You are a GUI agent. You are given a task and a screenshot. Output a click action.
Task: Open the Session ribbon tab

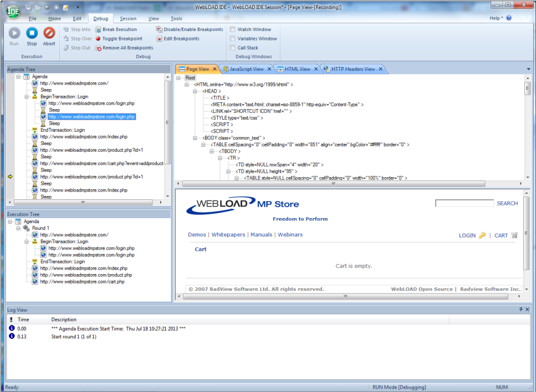[128, 19]
